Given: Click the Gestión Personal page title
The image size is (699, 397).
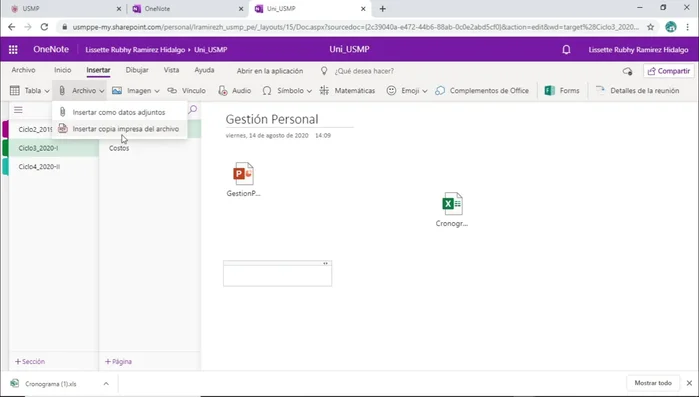Looking at the screenshot, I should point(272,119).
